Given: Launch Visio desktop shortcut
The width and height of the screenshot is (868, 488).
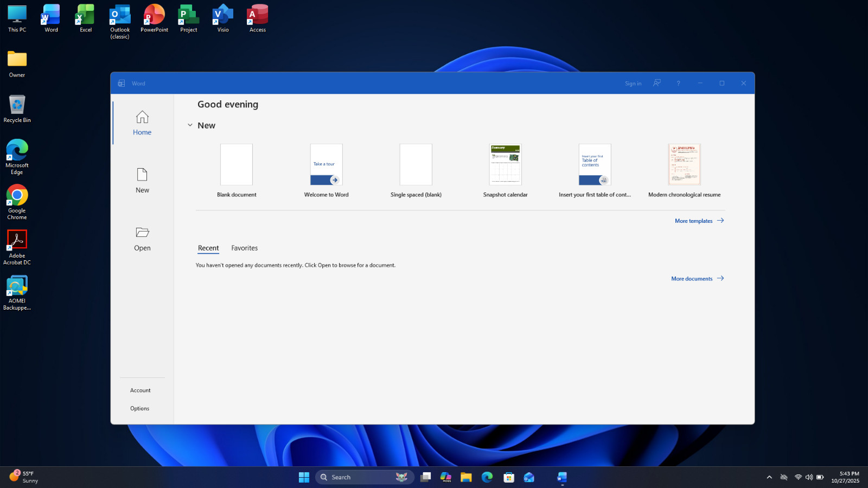Looking at the screenshot, I should point(223,19).
